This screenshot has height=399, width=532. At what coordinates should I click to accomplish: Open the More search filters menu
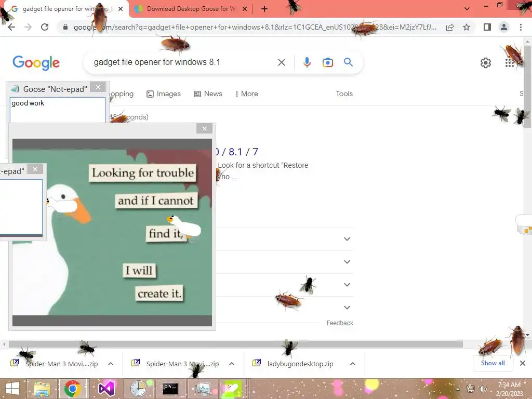click(247, 94)
